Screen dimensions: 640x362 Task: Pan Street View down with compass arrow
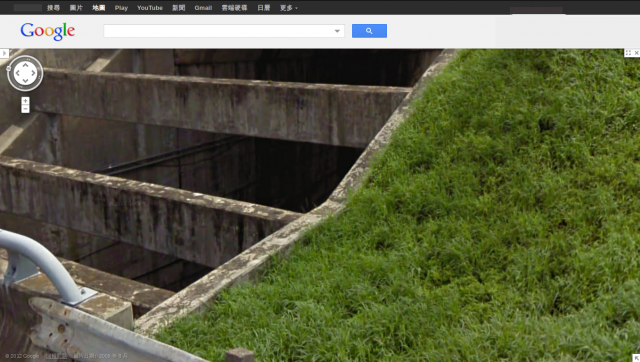click(25, 81)
